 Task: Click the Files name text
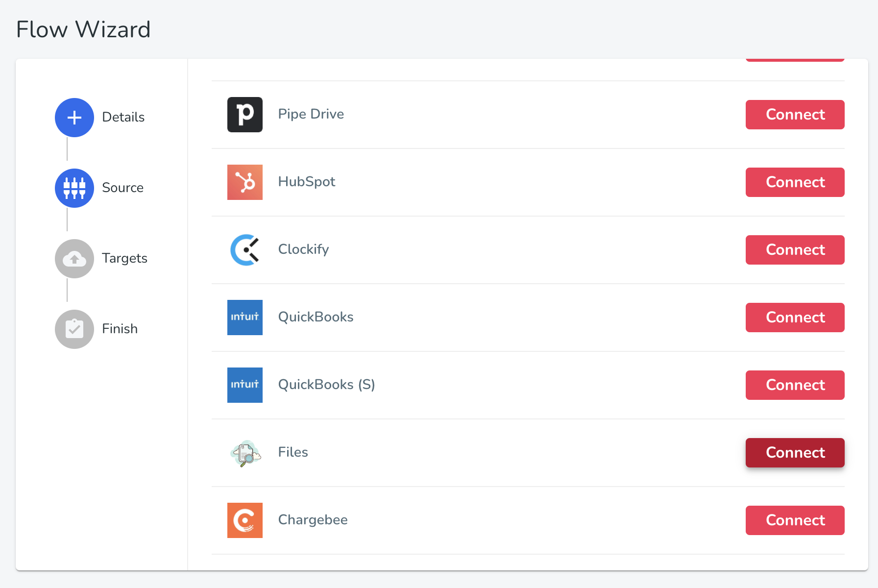[x=293, y=452]
